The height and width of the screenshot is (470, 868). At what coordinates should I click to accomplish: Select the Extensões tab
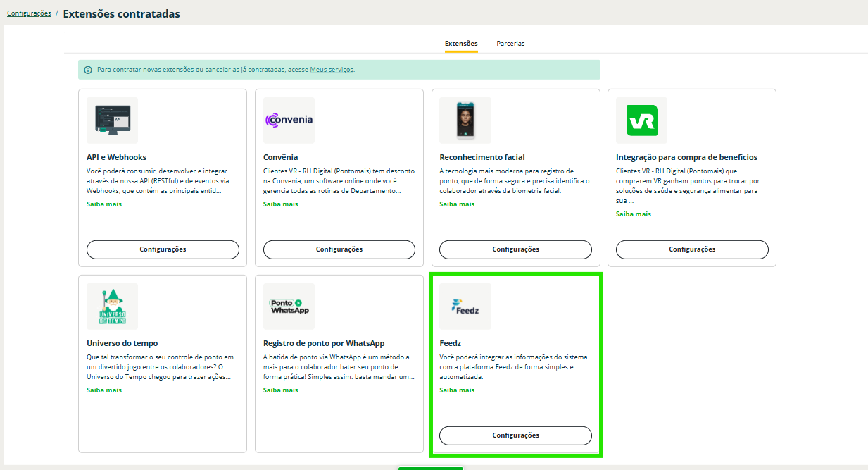coord(461,44)
